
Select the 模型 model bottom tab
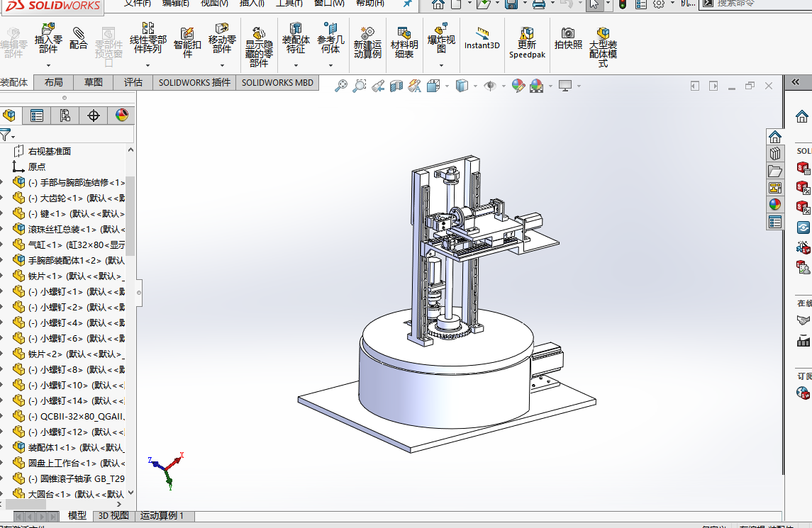tap(77, 515)
